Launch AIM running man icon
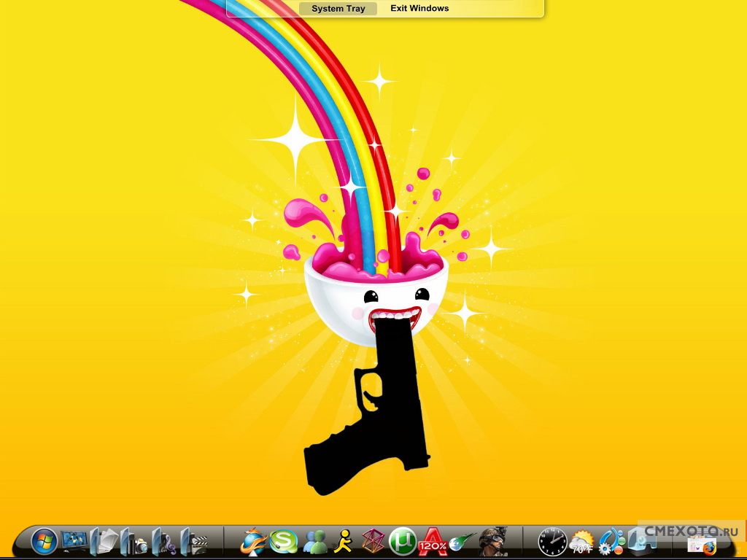Screen dimensions: 747x560 coord(343,541)
